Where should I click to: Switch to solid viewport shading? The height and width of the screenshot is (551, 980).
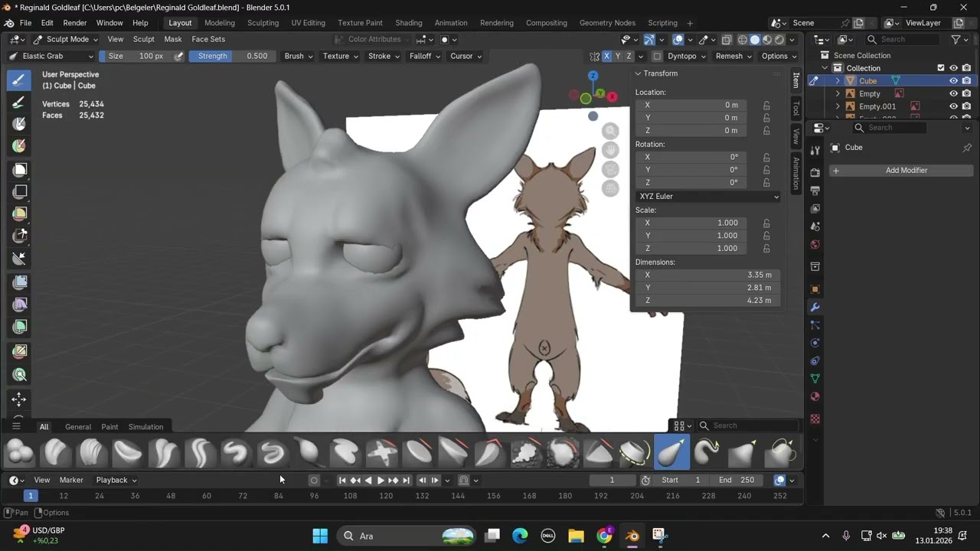tap(755, 40)
